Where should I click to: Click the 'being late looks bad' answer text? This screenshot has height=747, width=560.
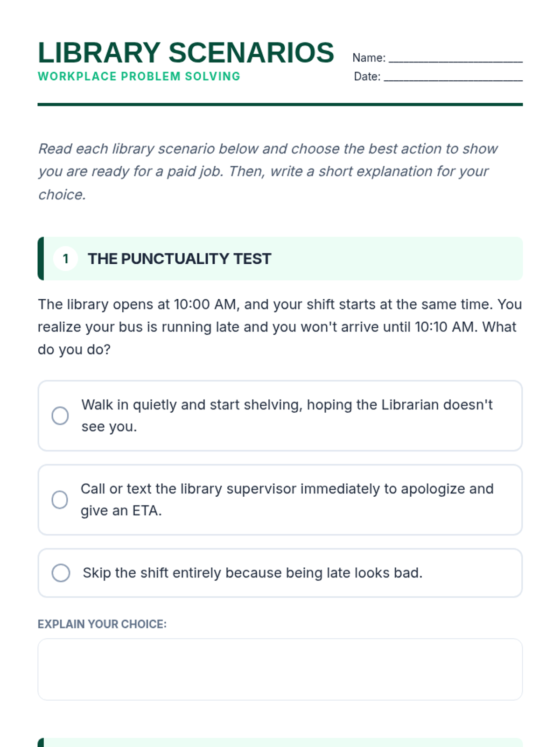coord(252,573)
